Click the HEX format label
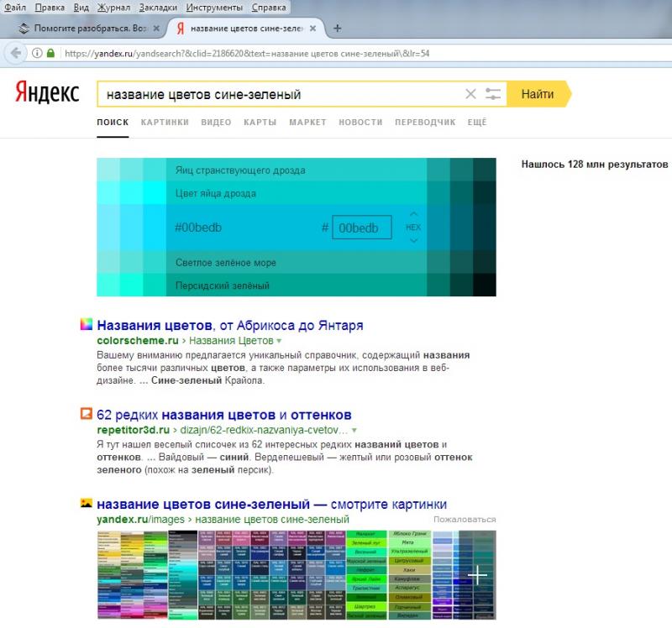The image size is (672, 628). pos(413,228)
